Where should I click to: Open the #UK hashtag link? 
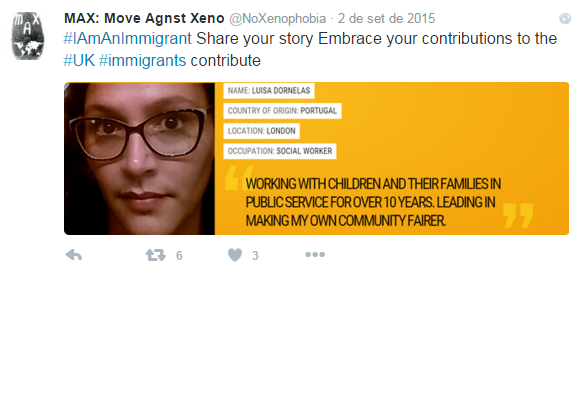click(x=79, y=60)
